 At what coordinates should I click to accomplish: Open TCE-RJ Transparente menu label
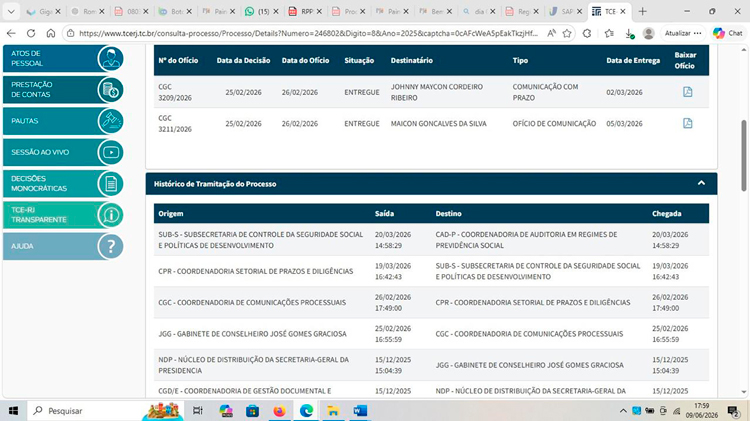[39, 215]
